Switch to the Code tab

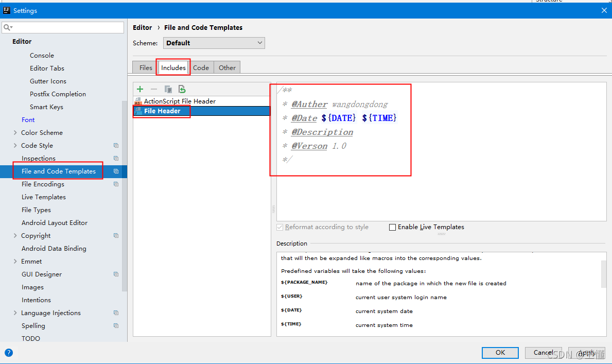201,67
